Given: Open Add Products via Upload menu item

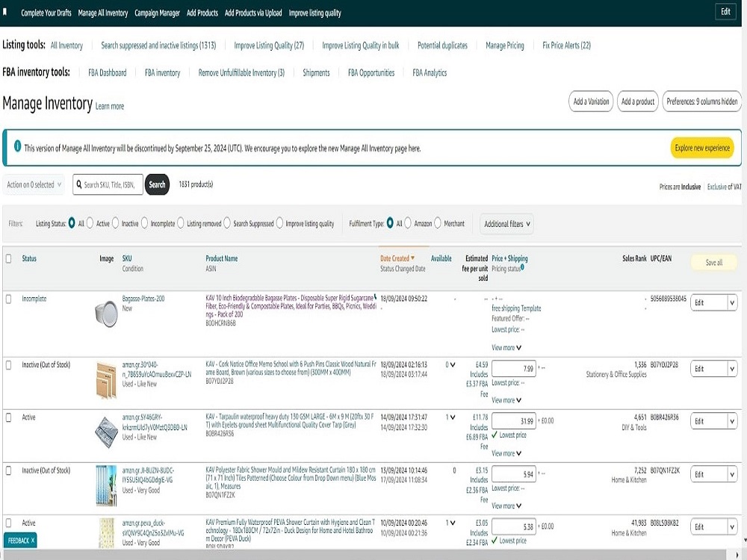Looking at the screenshot, I should click(253, 13).
